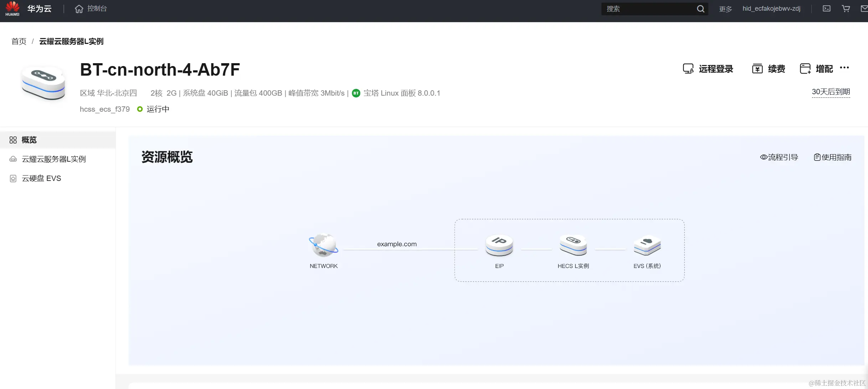Show the 流程引导 process guide

point(779,157)
